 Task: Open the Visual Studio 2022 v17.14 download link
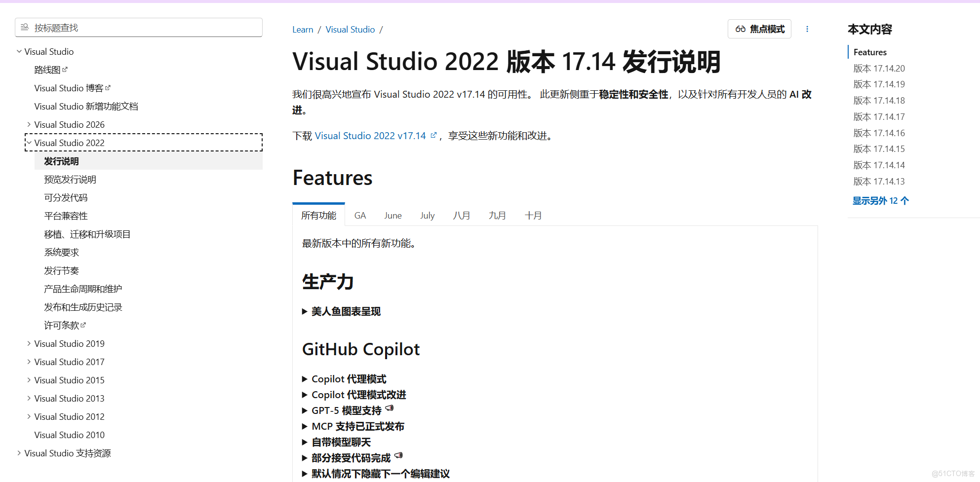pyautogui.click(x=370, y=136)
